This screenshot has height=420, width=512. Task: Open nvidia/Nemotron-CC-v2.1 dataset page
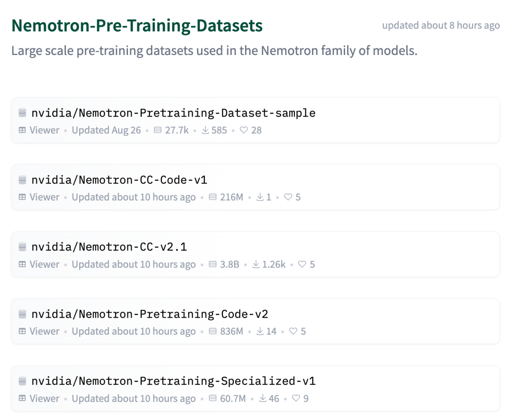click(109, 247)
